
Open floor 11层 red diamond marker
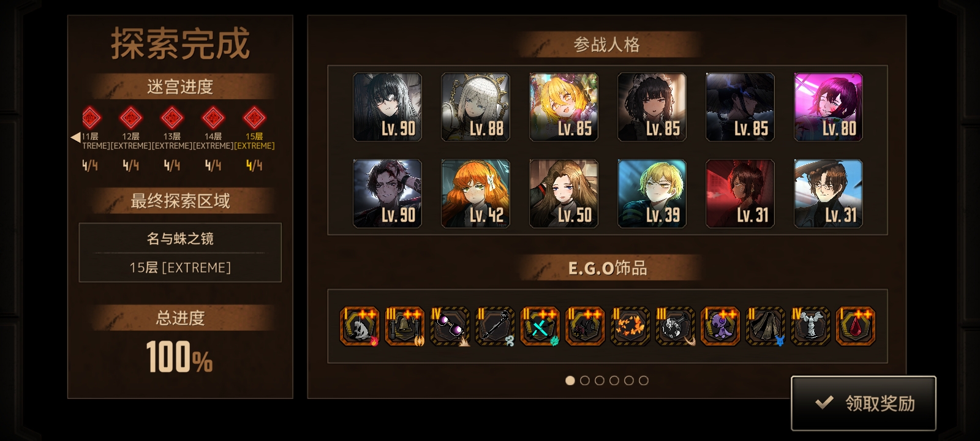tap(91, 118)
